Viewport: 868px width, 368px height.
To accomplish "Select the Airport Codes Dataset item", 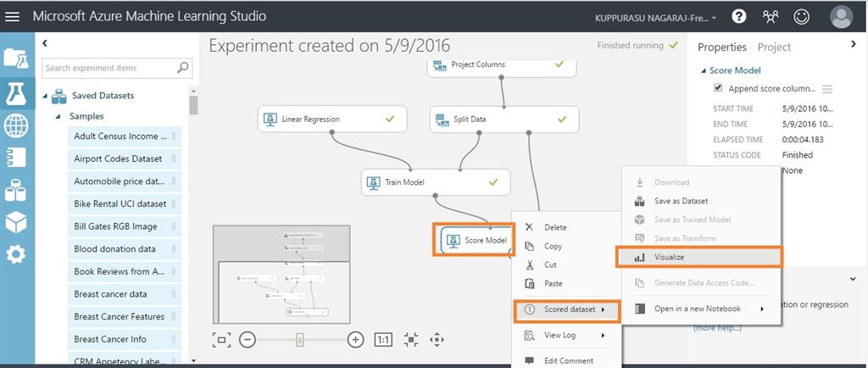I will coord(125,159).
